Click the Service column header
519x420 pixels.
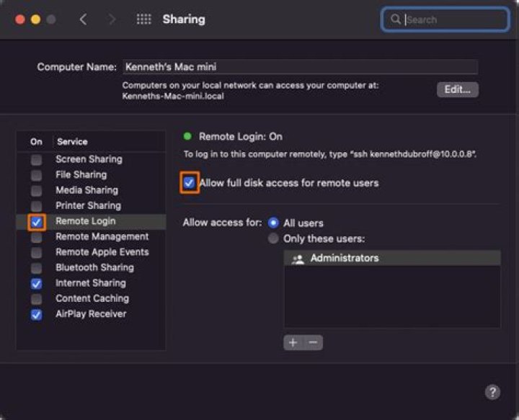pyautogui.click(x=72, y=142)
